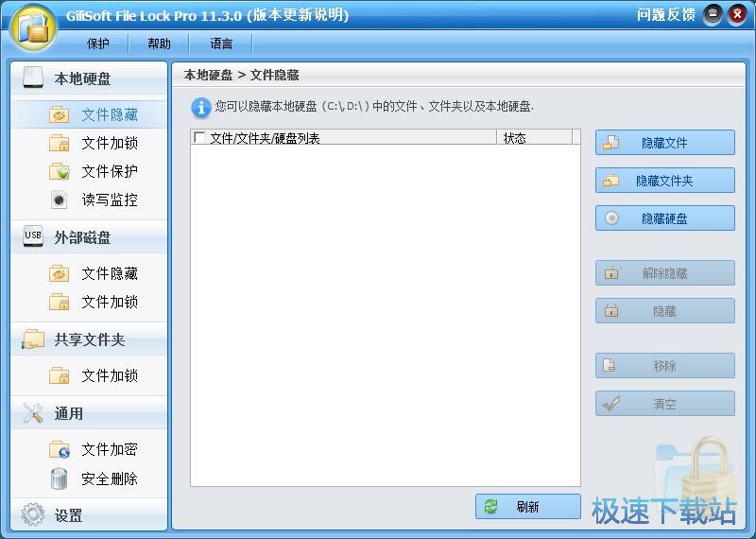The image size is (756, 539).
Task: Click the 共享文件夹 hand-folder icon
Action: point(33,339)
